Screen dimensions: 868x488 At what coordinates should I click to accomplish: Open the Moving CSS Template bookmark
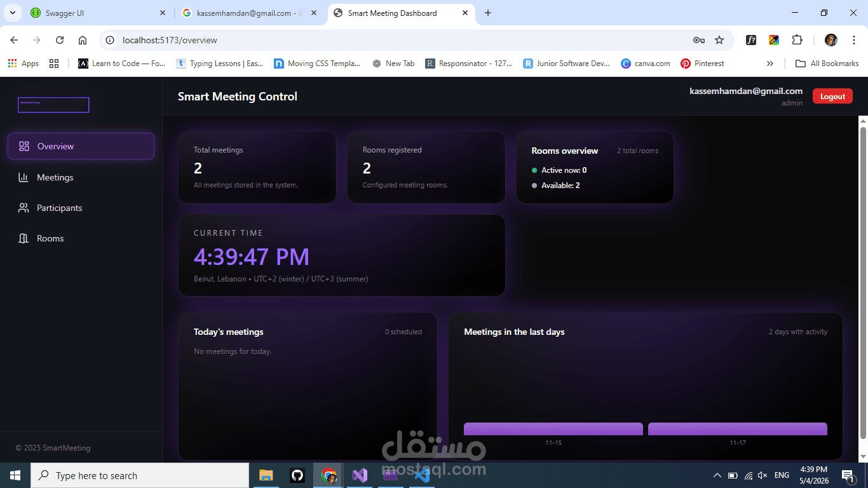click(x=317, y=64)
